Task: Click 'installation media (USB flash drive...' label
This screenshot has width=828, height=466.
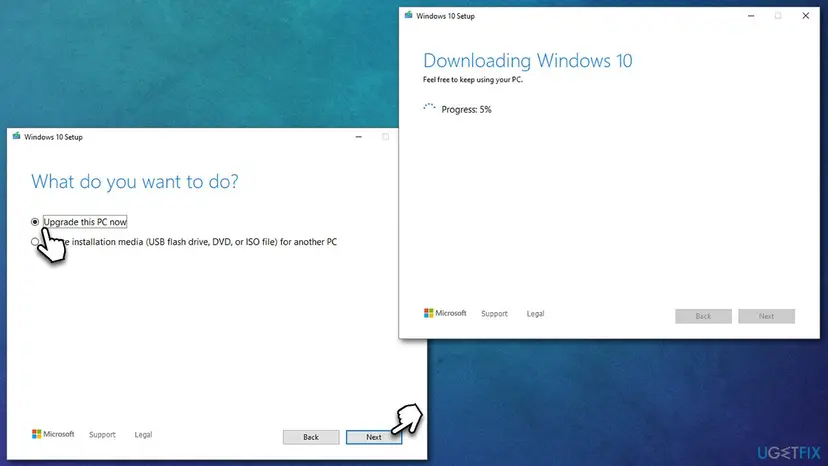Action: point(204,241)
